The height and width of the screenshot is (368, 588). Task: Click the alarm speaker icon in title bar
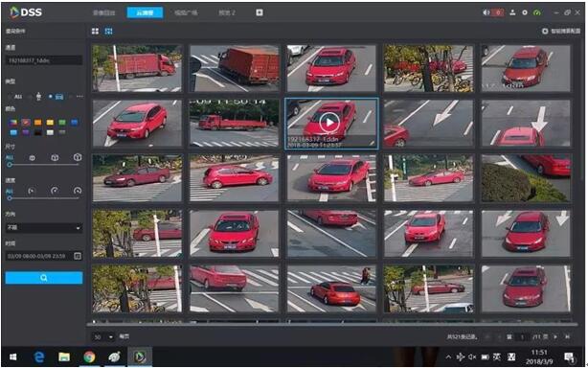[x=486, y=12]
